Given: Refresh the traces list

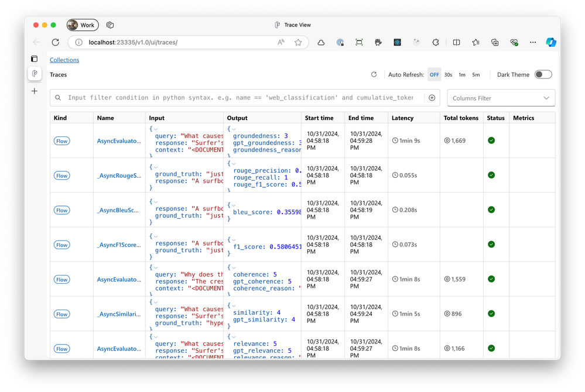Looking at the screenshot, I should (x=374, y=74).
